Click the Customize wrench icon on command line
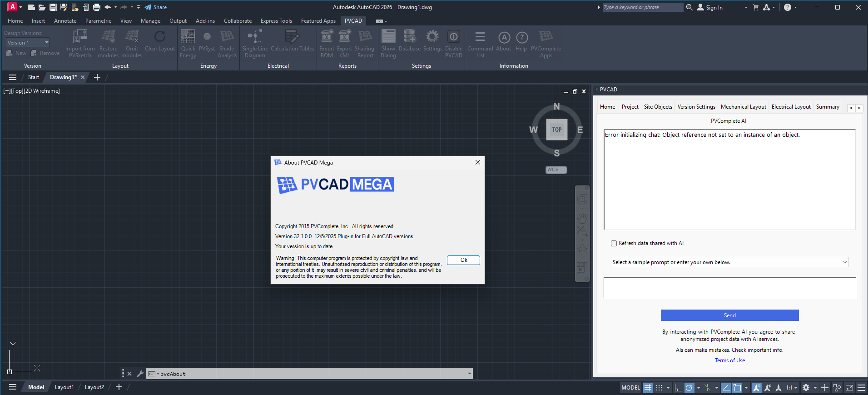This screenshot has height=395, width=868. (x=140, y=374)
